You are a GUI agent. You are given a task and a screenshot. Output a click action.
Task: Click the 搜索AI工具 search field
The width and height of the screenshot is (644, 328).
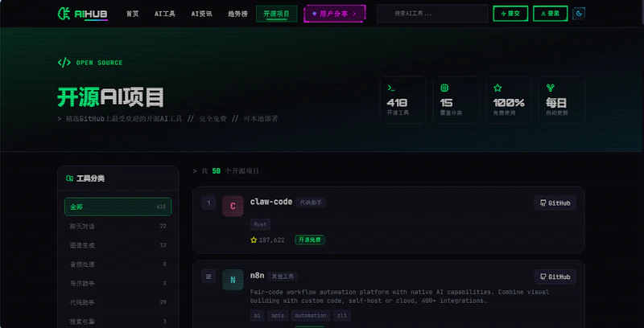click(432, 14)
